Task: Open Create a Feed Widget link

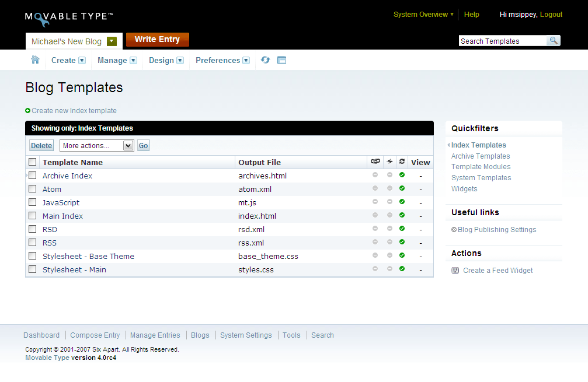Action: click(497, 271)
